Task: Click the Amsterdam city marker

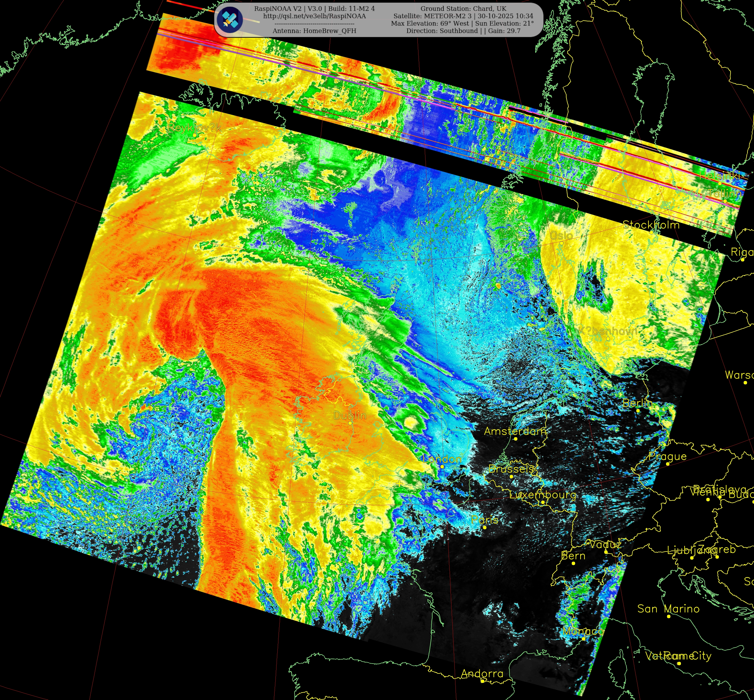Action: click(515, 439)
